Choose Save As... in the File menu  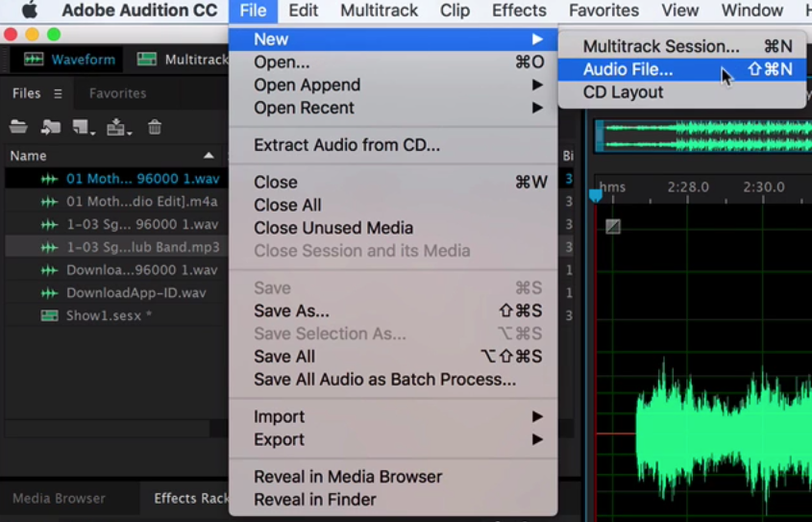(393, 311)
